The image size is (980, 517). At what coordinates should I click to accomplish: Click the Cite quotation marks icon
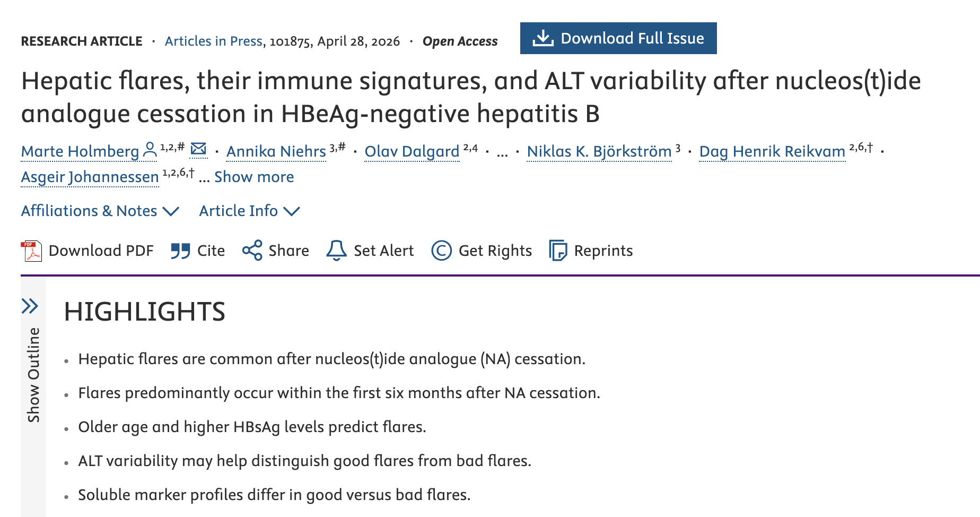point(180,251)
